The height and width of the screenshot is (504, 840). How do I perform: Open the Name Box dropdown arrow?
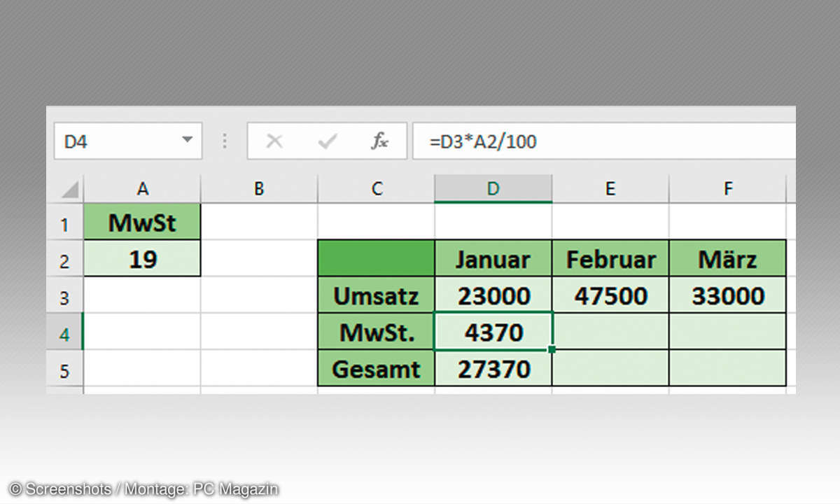pos(188,141)
